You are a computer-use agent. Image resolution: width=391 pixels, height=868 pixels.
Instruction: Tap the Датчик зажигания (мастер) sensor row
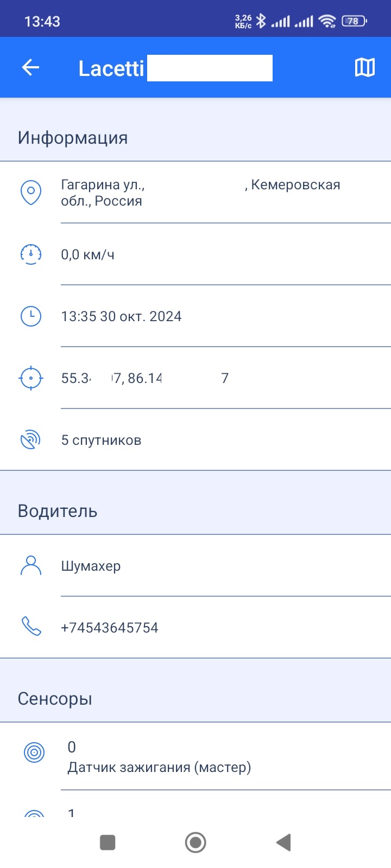pyautogui.click(x=195, y=756)
